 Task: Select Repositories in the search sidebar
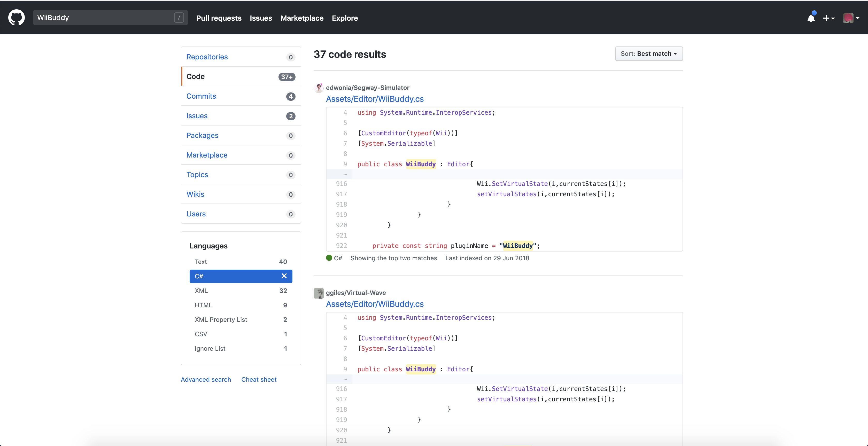[241, 57]
